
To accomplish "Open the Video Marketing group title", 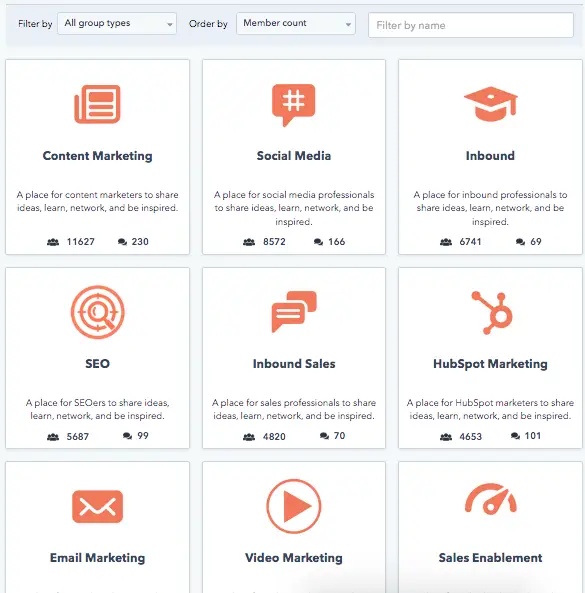I will click(294, 558).
